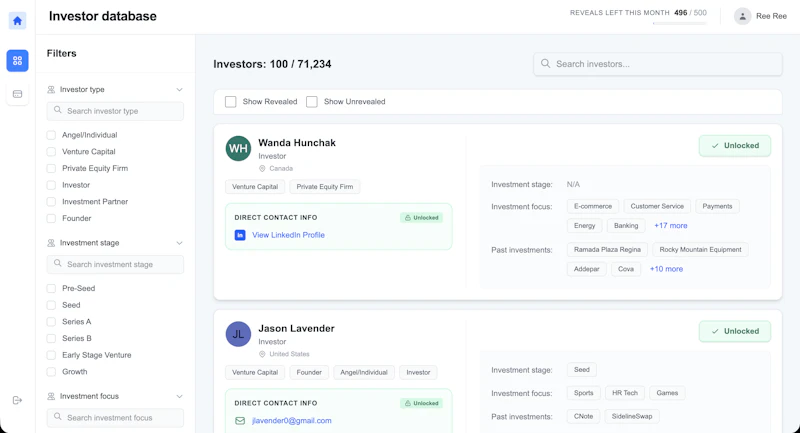Click the reveals left progress bar
Screen dimensions: 800x433
(680, 23)
